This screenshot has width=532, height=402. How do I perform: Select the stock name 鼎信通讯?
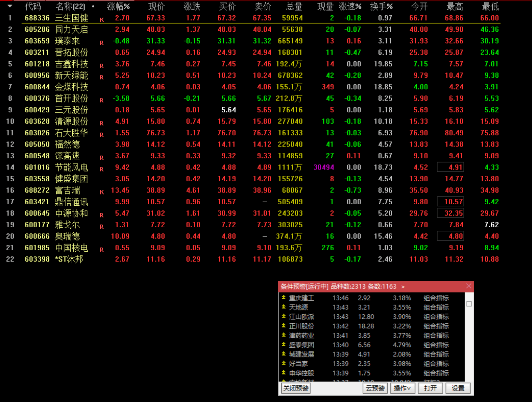(72, 202)
